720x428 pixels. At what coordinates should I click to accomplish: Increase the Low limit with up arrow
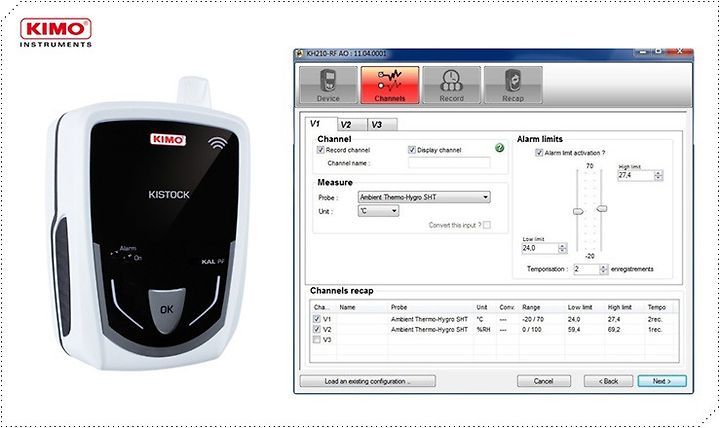[x=562, y=246]
